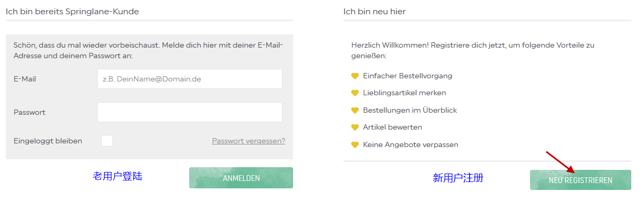Tick the Eingeloggt bleiben checkbox
The image size is (644, 200).
pyautogui.click(x=107, y=141)
